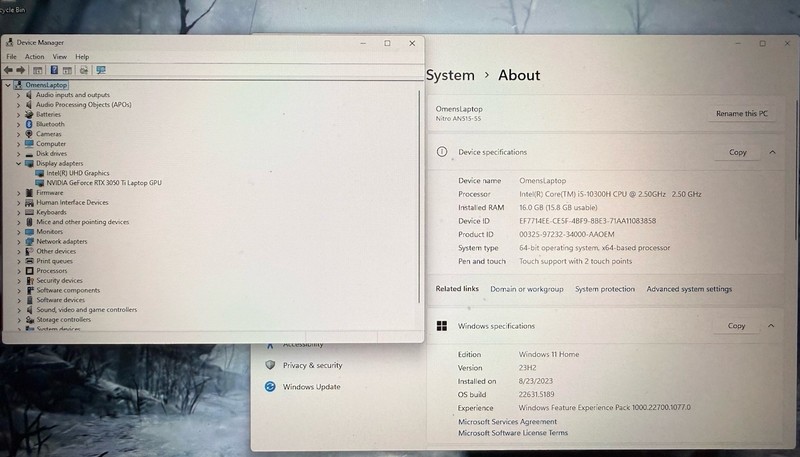Click the printer-shaped icon in Device Manager toolbar
The image size is (800, 457).
pos(84,70)
